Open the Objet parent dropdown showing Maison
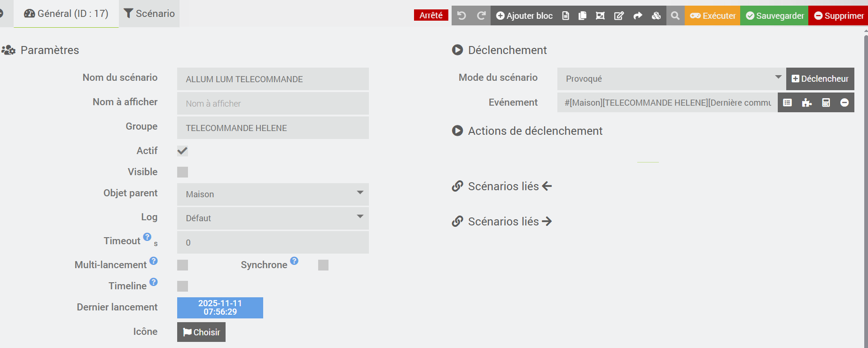The height and width of the screenshot is (348, 868). tap(273, 194)
